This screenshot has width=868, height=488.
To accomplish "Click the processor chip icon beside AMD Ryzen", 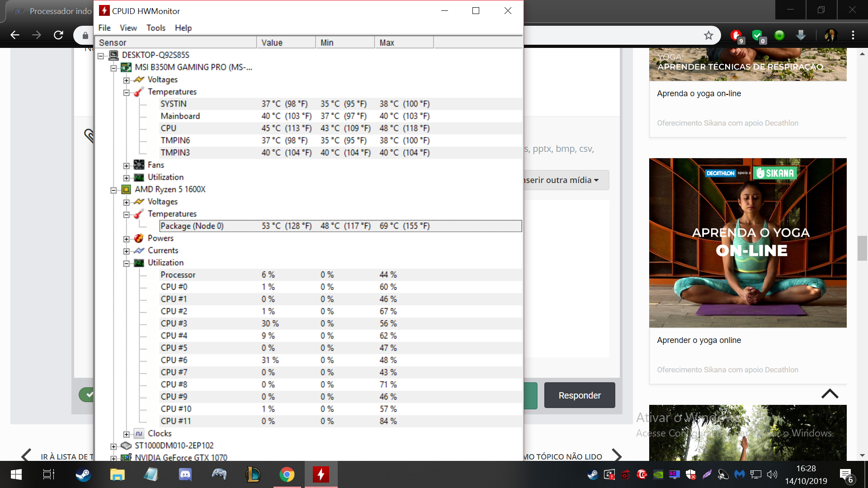I will click(126, 189).
